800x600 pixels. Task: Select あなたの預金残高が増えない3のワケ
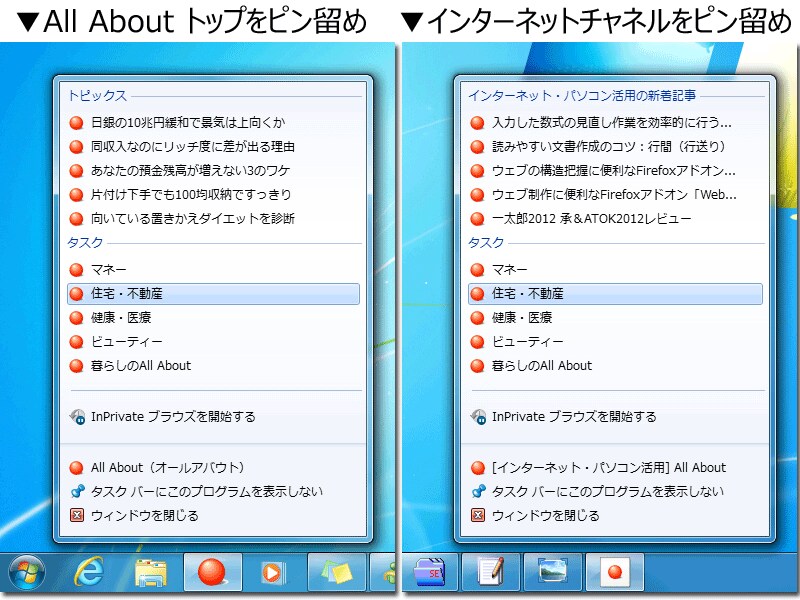pyautogui.click(x=213, y=170)
